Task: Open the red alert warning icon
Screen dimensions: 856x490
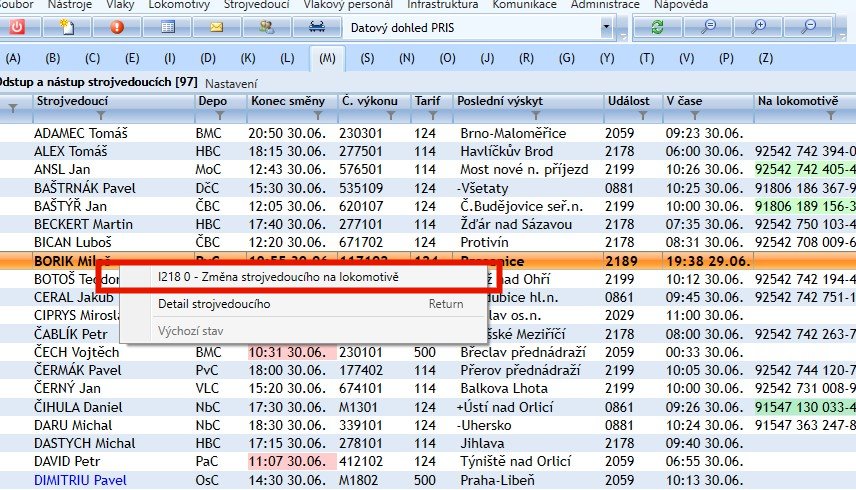Action: pos(117,27)
